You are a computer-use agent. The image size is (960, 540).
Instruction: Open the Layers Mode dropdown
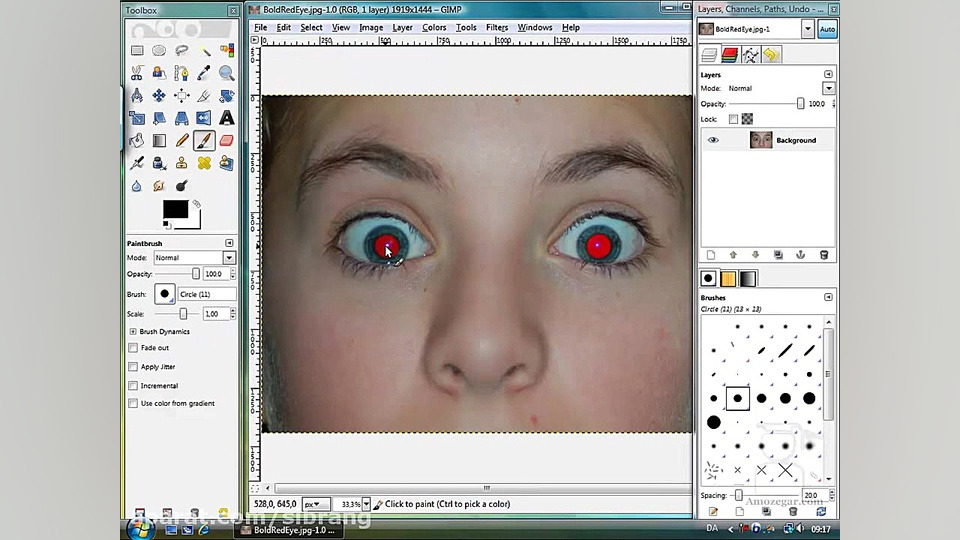(828, 88)
